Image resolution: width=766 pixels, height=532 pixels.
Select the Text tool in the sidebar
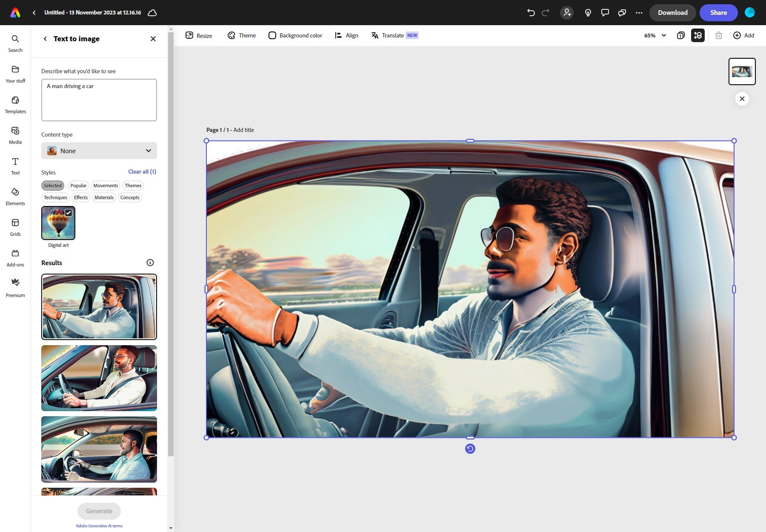tap(15, 166)
